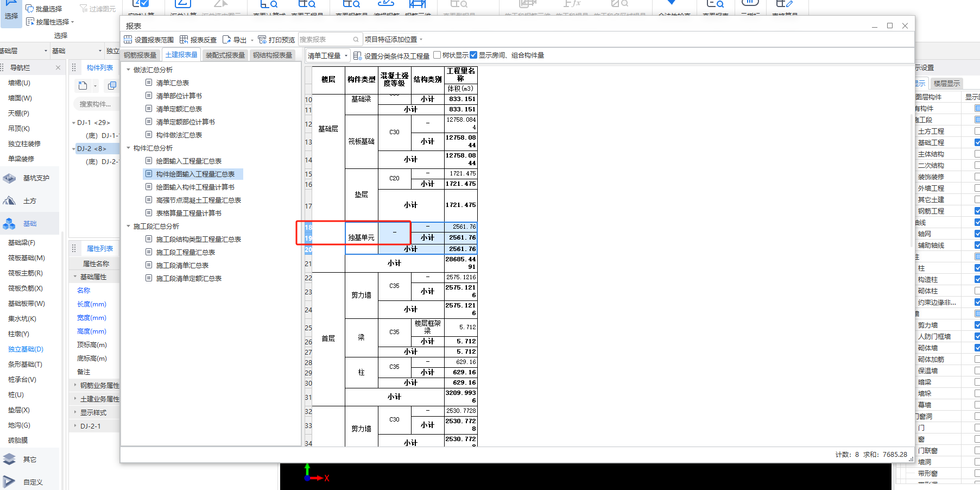
Task: Click the magnifier in 搜索报表 box
Action: 356,40
